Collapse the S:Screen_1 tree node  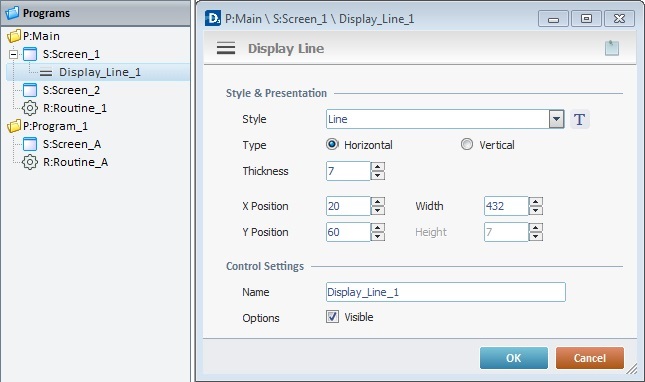pyautogui.click(x=14, y=54)
